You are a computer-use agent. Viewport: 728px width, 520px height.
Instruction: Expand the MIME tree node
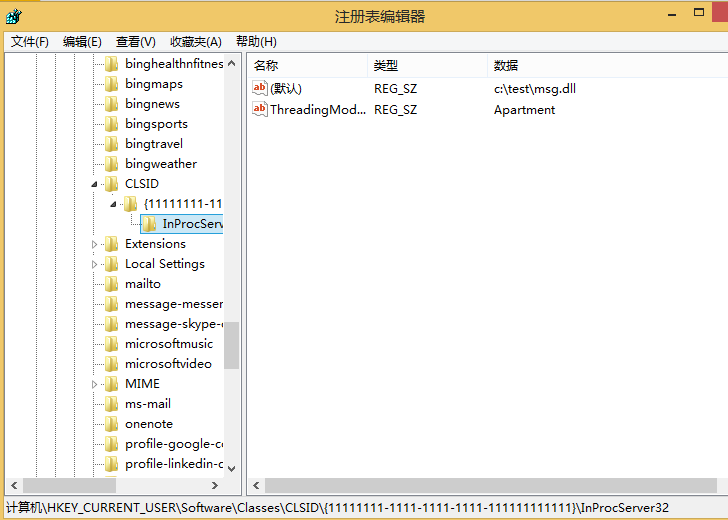pos(94,384)
